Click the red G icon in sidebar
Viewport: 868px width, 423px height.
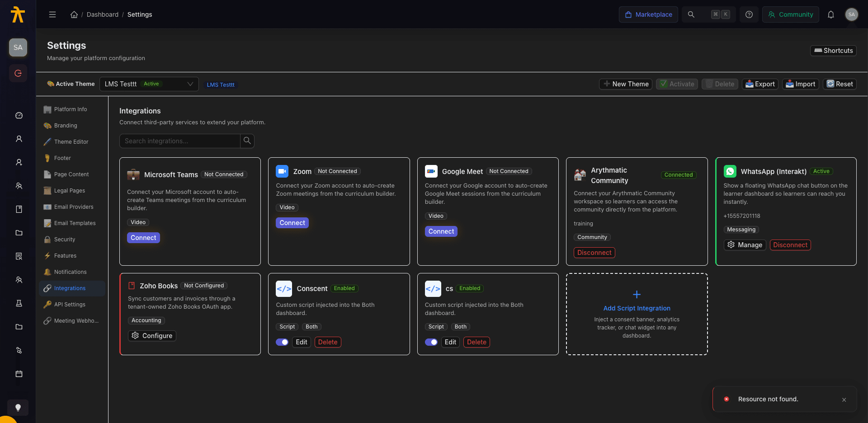[x=18, y=73]
